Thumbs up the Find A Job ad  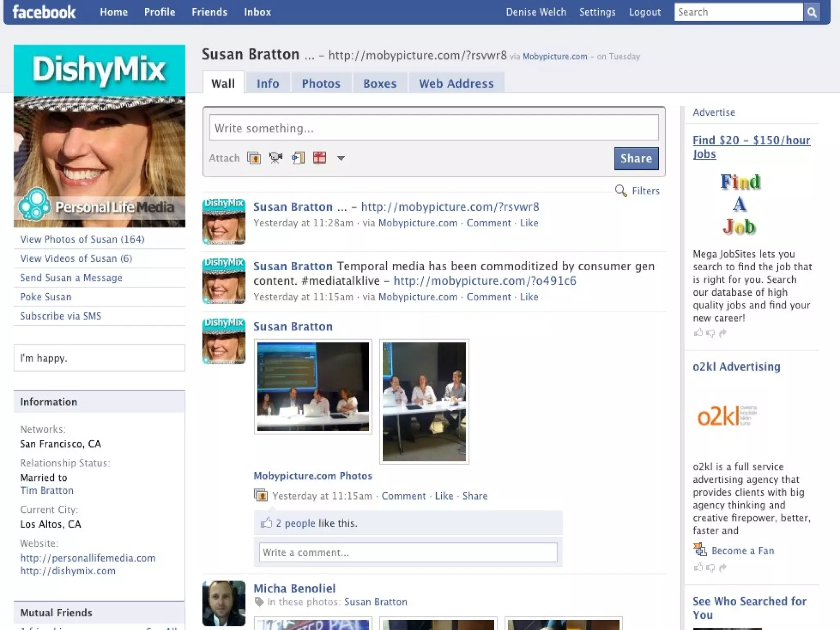coord(698,333)
